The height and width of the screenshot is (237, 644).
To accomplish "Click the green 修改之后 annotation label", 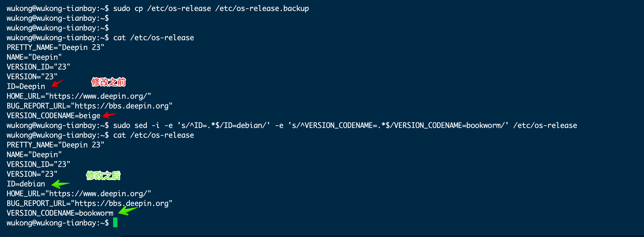I will tap(103, 175).
